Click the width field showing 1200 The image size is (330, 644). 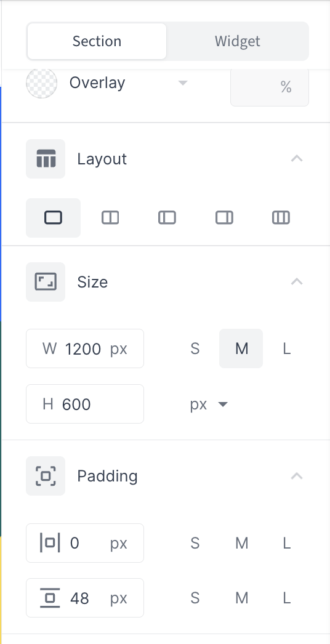point(85,348)
